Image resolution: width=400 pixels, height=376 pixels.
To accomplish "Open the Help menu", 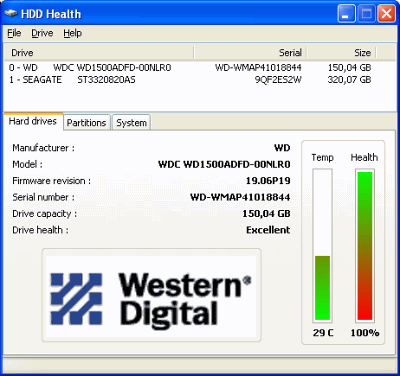I will pyautogui.click(x=73, y=33).
